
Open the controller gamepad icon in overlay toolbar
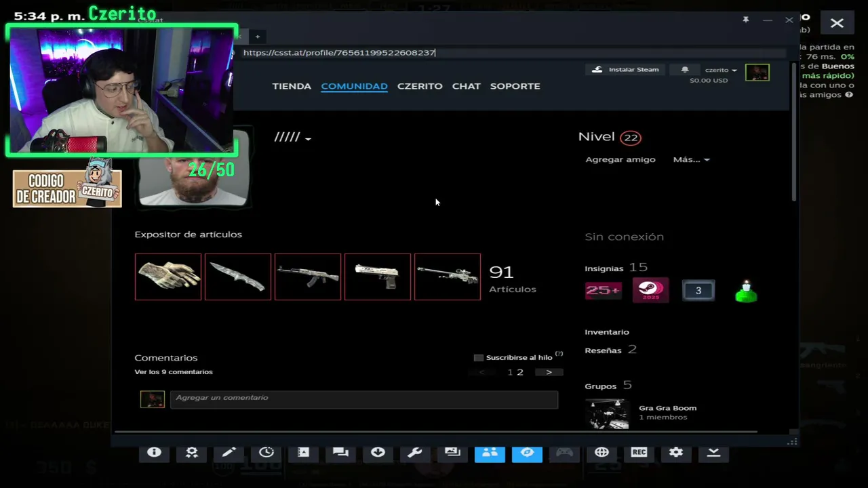point(564,453)
